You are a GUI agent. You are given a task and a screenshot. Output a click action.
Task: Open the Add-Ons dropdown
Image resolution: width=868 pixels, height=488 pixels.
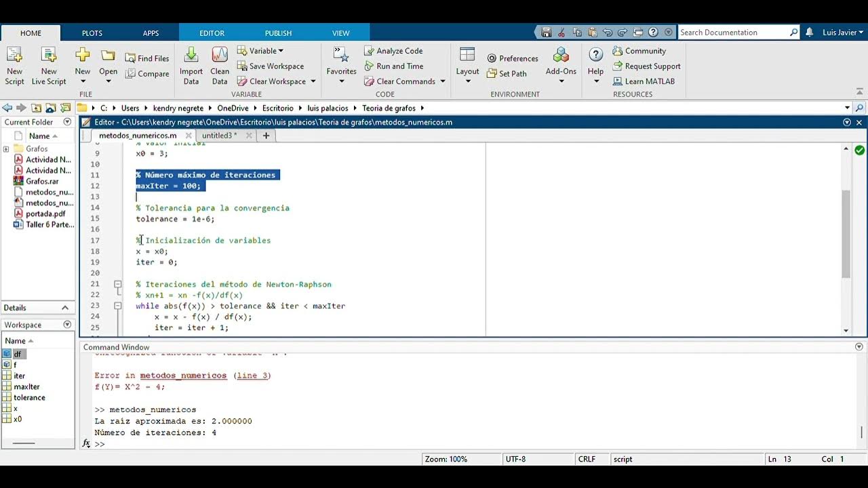coord(561,81)
